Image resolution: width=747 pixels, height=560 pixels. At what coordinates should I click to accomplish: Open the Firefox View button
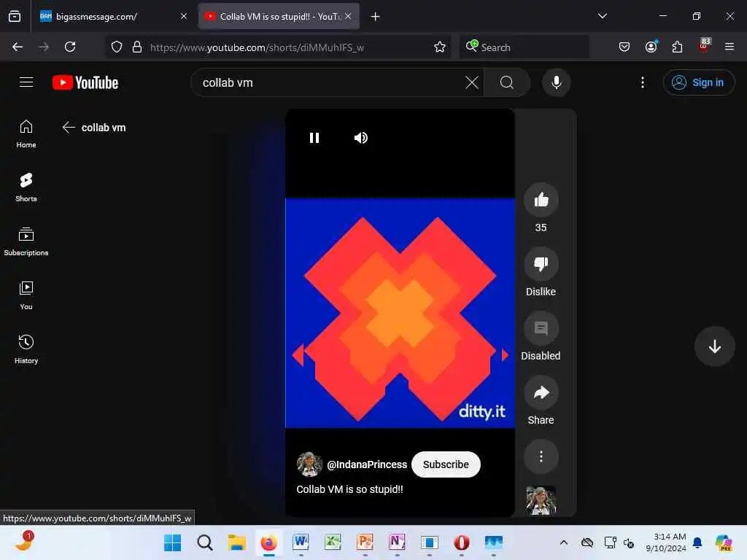(15, 16)
